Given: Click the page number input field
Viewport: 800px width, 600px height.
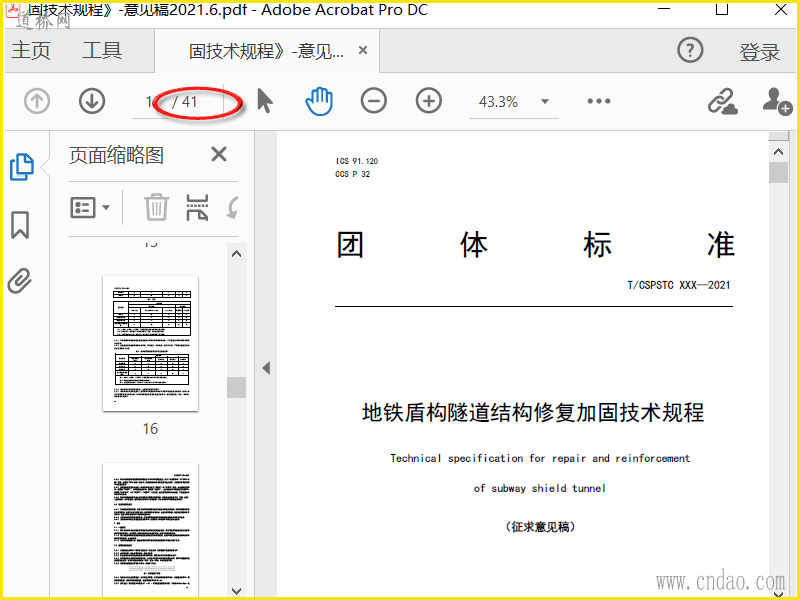Looking at the screenshot, I should point(150,102).
